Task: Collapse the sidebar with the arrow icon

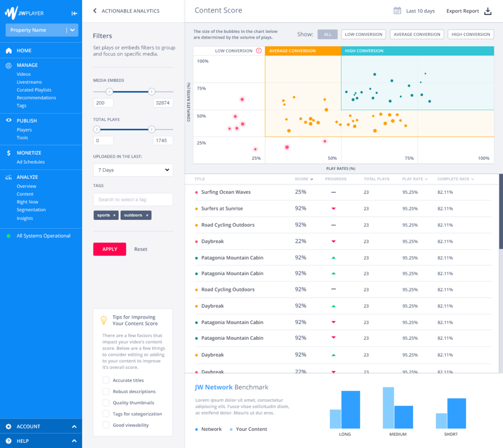Action: coord(74,13)
